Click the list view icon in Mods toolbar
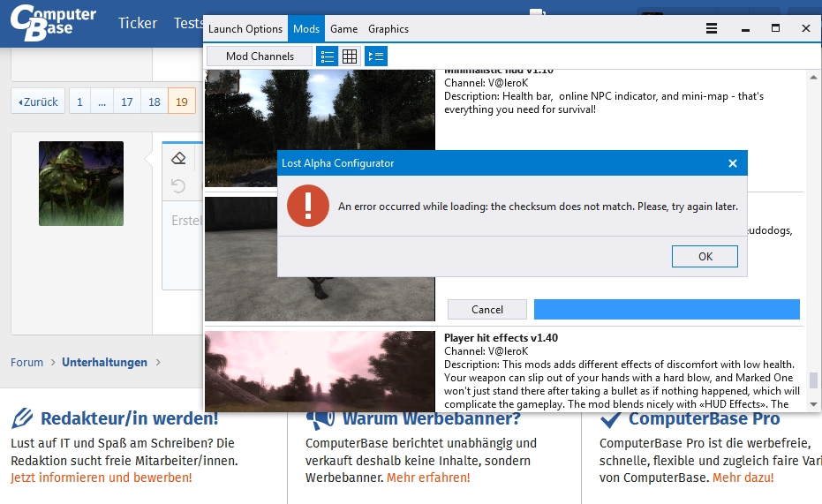Image resolution: width=822 pixels, height=504 pixels. pos(327,56)
